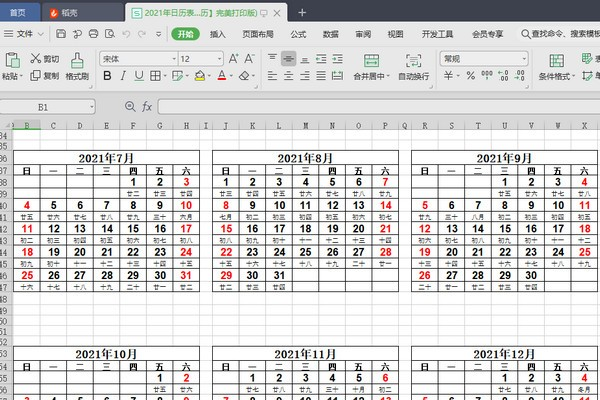
Task: Toggle Italic formatting
Action: coord(123,76)
